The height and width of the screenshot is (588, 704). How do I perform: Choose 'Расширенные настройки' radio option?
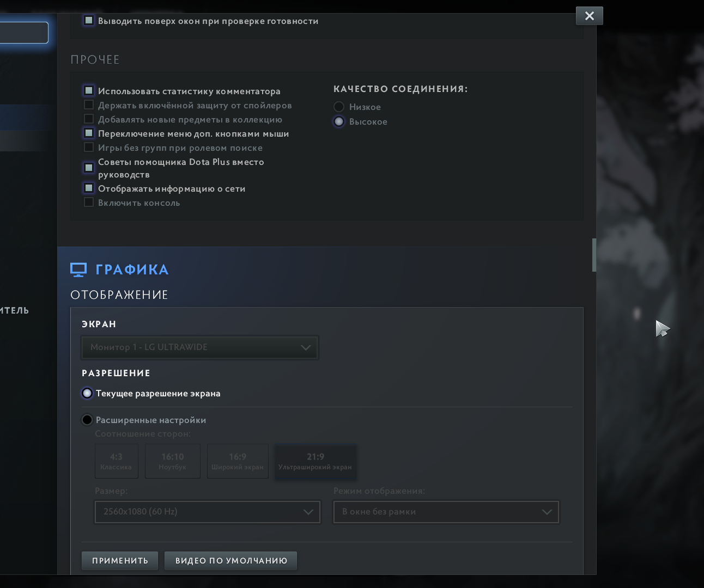(x=87, y=420)
